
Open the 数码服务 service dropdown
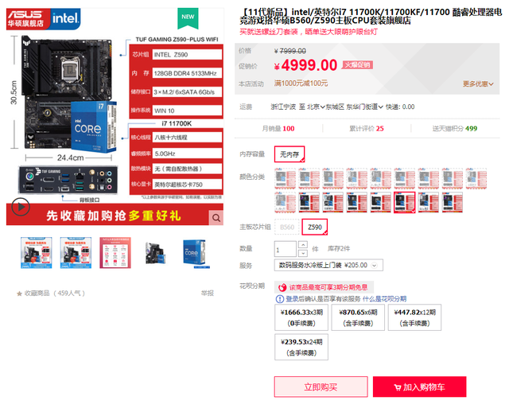pos(328,265)
